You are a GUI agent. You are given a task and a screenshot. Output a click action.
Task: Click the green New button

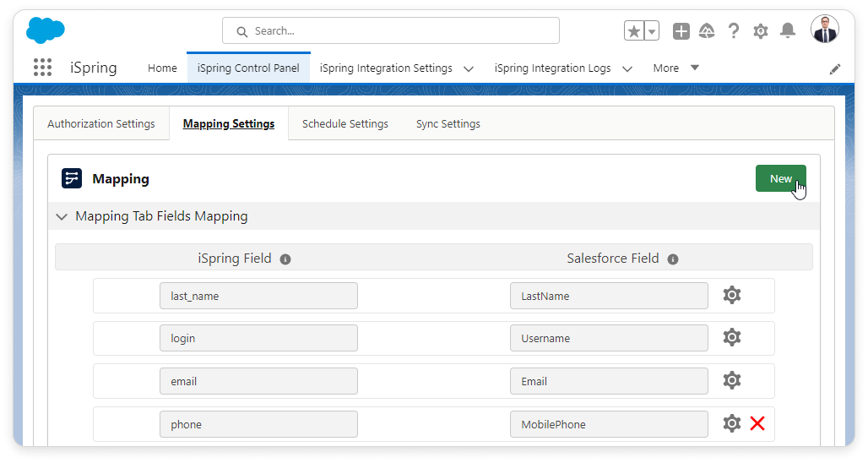[780, 178]
